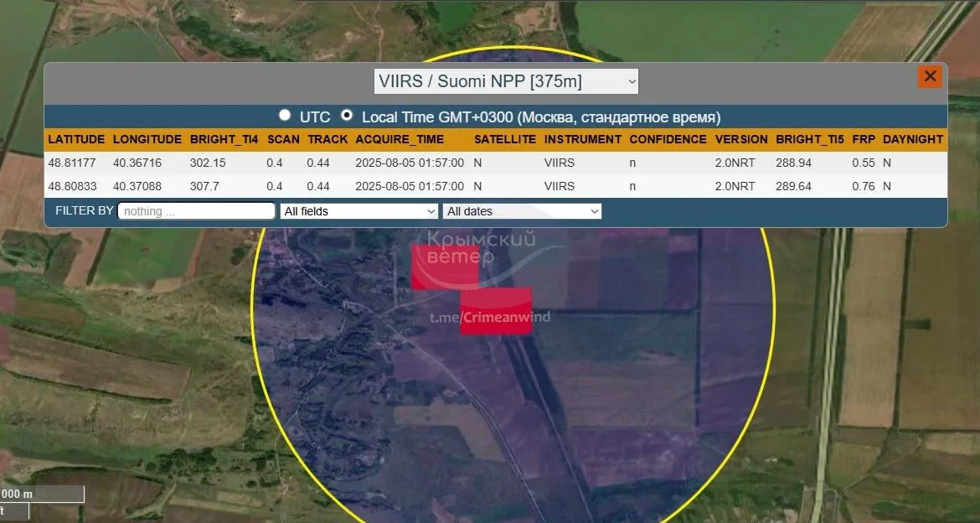980x523 pixels.
Task: Click the SATELLITE column header
Action: tap(505, 139)
